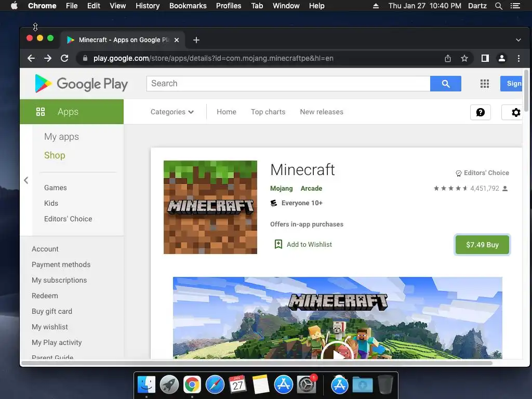Open Control Center in menu bar
This screenshot has width=532, height=399.
(515, 6)
